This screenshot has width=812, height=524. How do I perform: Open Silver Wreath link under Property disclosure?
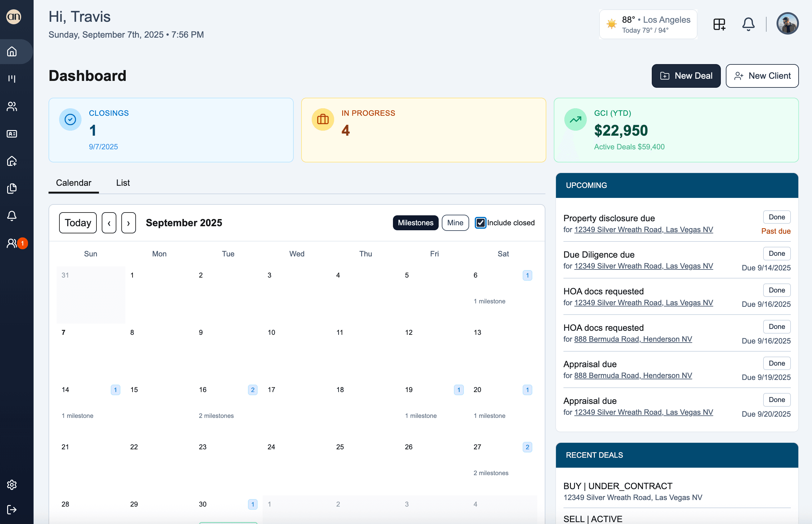[643, 230]
